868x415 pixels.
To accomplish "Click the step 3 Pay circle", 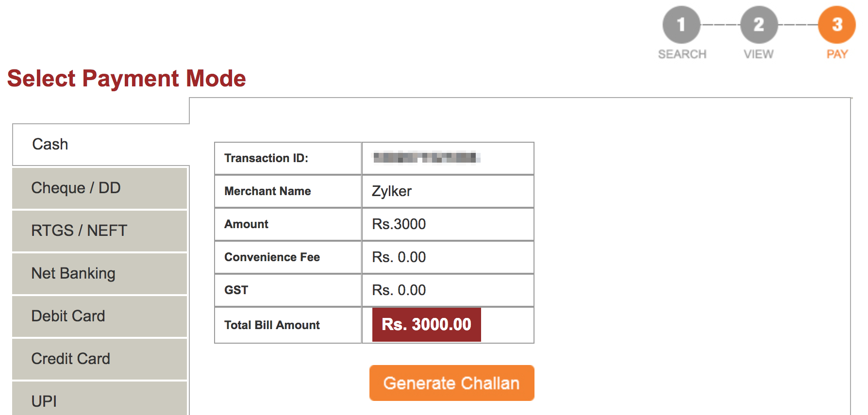I will pos(836,24).
